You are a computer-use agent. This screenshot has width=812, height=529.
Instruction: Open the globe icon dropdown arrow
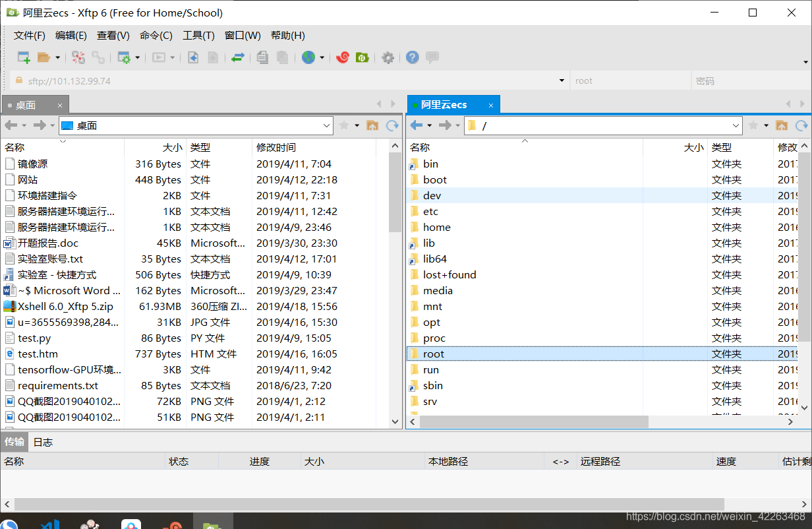pos(322,58)
